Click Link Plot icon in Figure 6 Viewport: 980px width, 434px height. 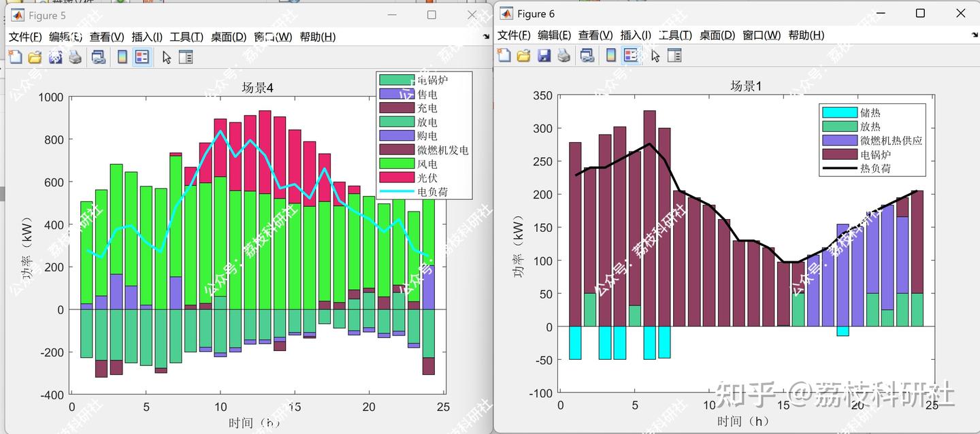(587, 56)
